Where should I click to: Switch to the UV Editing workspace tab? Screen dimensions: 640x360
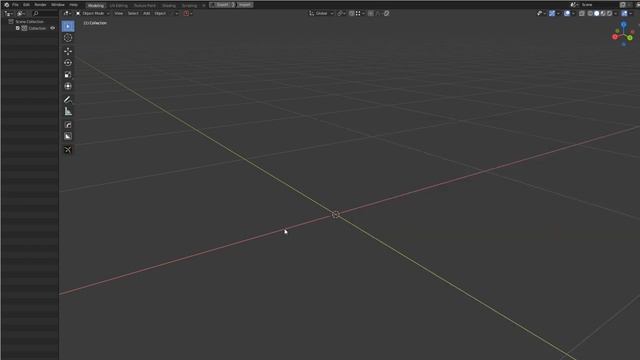(x=119, y=5)
